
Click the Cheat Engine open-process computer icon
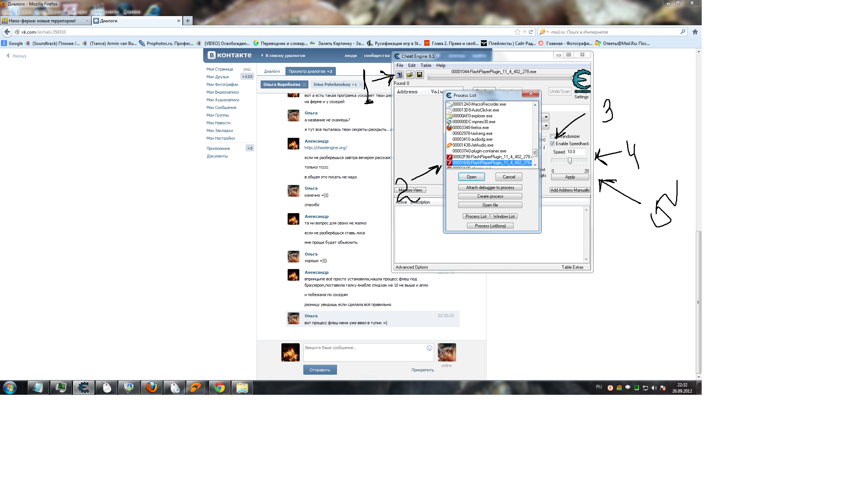pyautogui.click(x=399, y=75)
